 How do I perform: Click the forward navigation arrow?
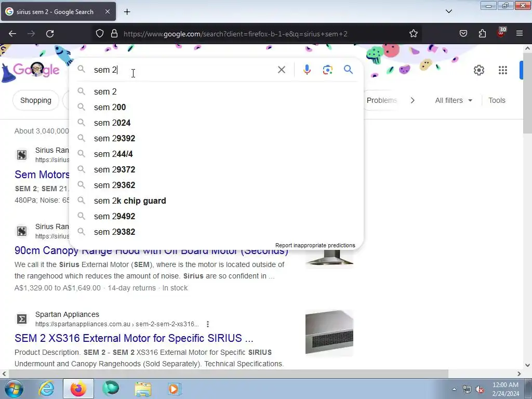[x=31, y=34]
